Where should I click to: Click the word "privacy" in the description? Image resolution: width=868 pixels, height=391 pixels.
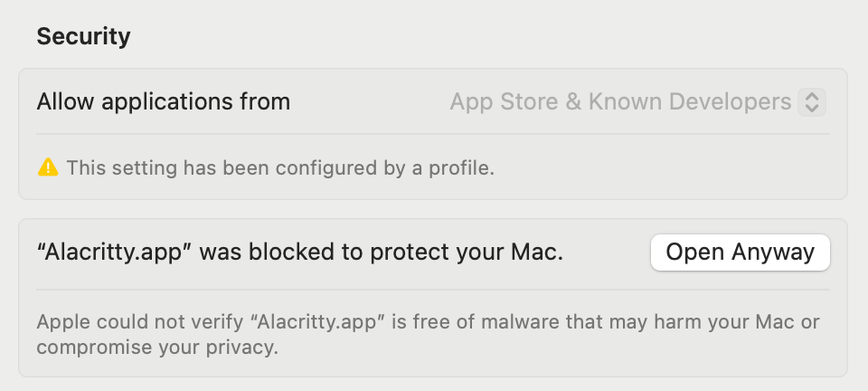point(245,347)
